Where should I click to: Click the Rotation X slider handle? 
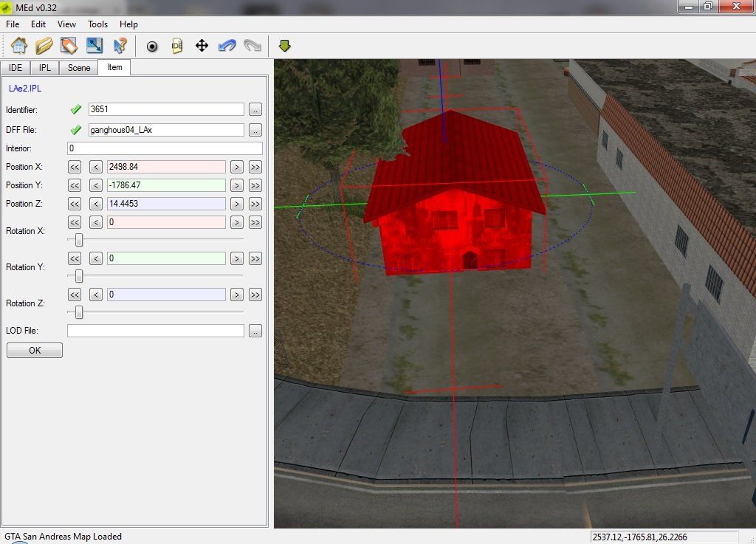79,240
